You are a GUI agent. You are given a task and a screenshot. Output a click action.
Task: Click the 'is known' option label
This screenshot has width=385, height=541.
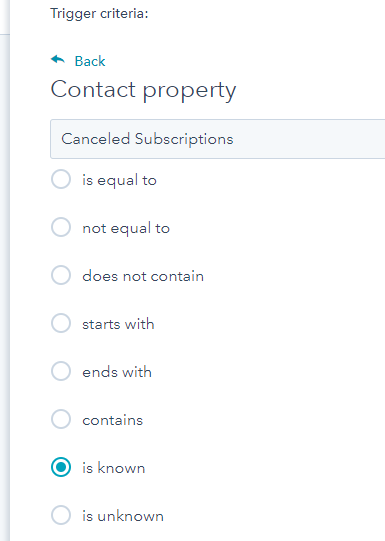[113, 468]
